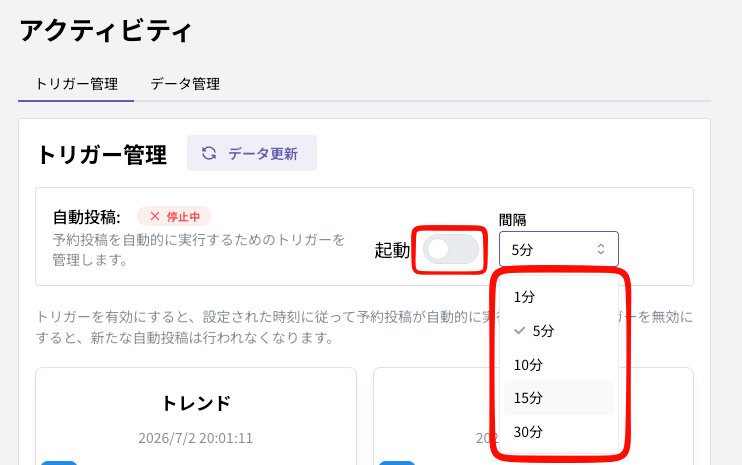Click the 間隔 field label

click(512, 220)
